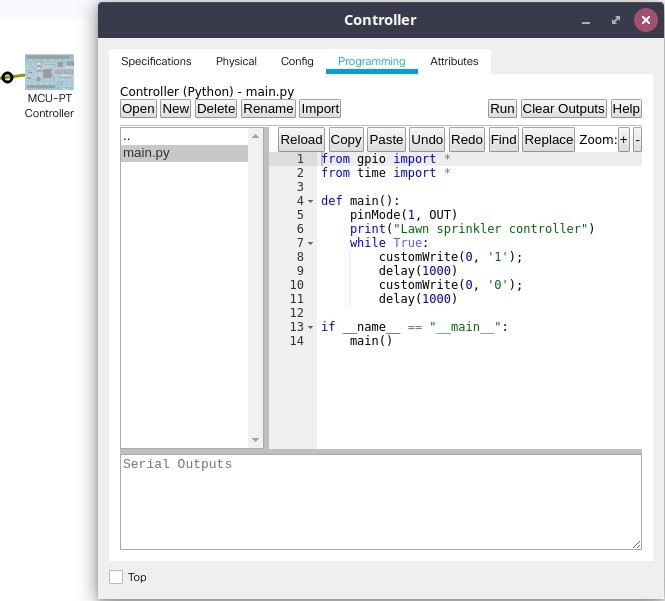The width and height of the screenshot is (665, 601).
Task: Click file list scrollbar down arrow
Action: point(255,440)
